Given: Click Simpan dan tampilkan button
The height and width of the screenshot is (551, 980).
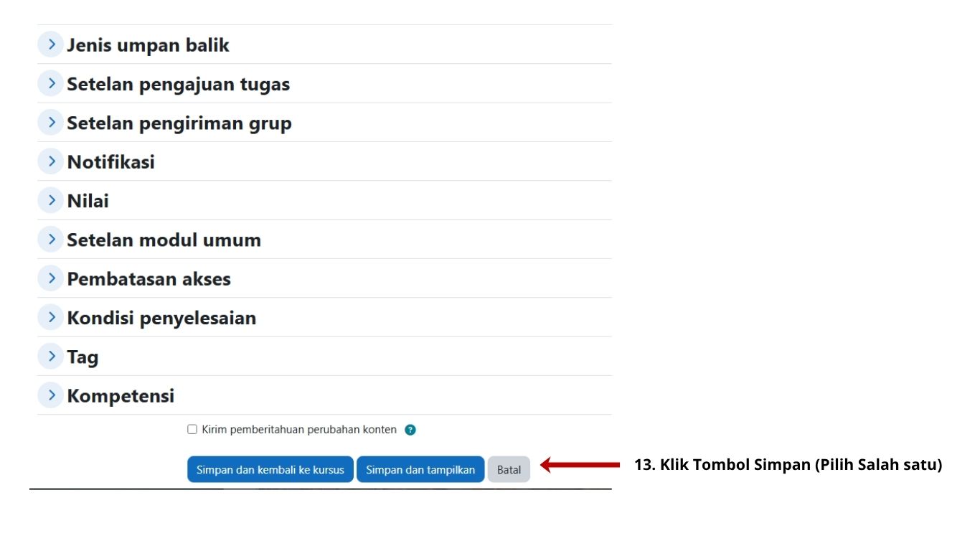Looking at the screenshot, I should click(x=420, y=470).
